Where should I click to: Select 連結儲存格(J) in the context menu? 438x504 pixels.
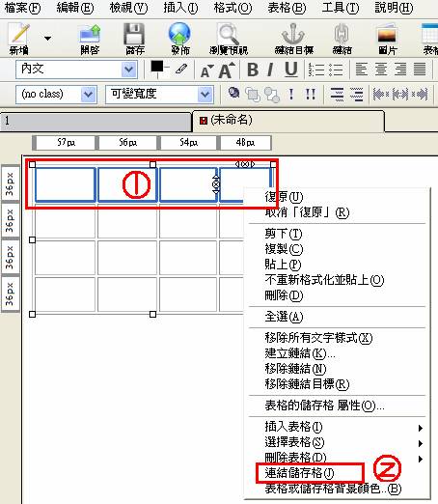300,473
